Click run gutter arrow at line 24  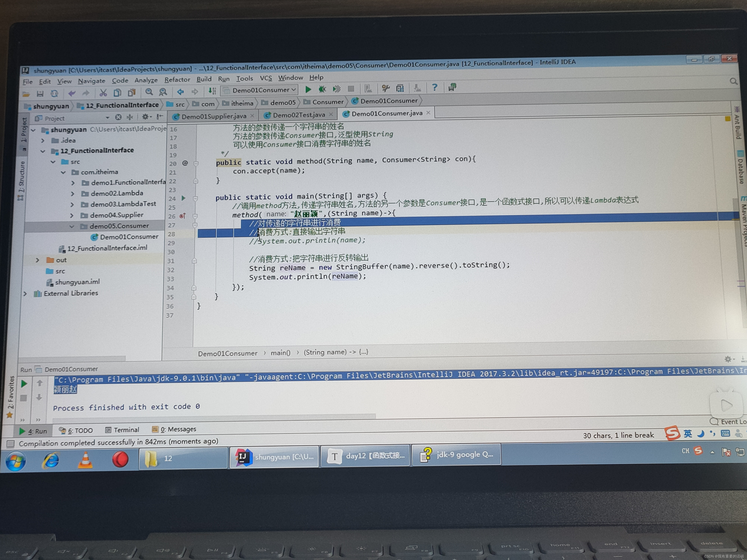click(183, 198)
